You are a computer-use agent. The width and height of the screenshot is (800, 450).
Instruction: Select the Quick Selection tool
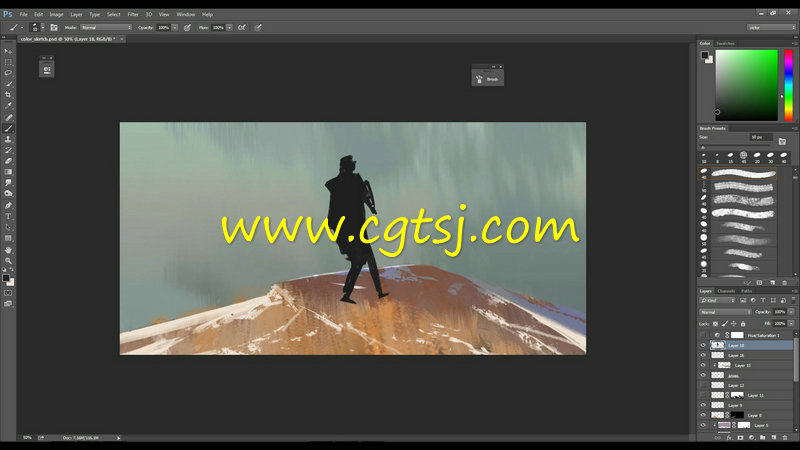pyautogui.click(x=8, y=84)
